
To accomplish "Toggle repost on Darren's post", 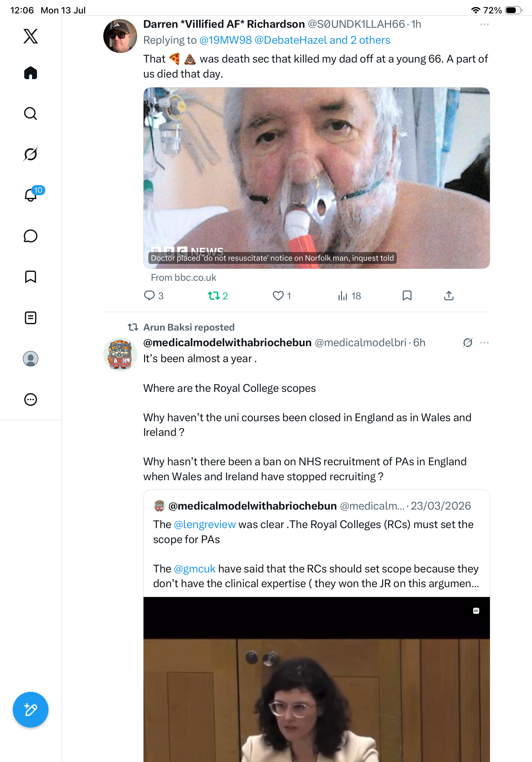I will click(x=218, y=295).
